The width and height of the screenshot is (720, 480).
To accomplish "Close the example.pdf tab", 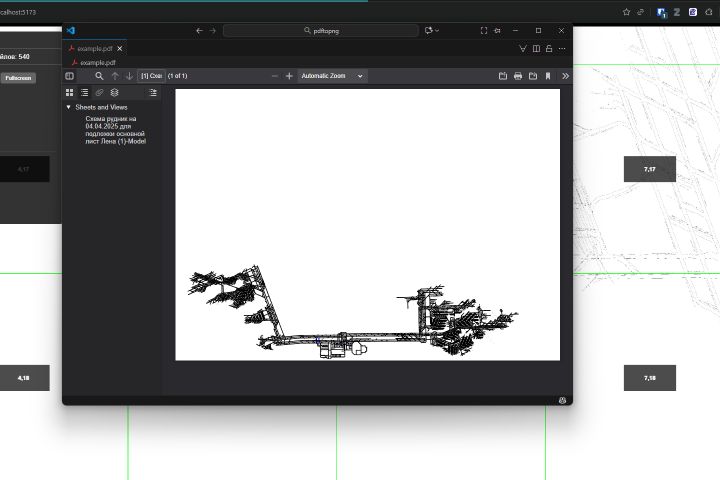I will click(x=120, y=48).
